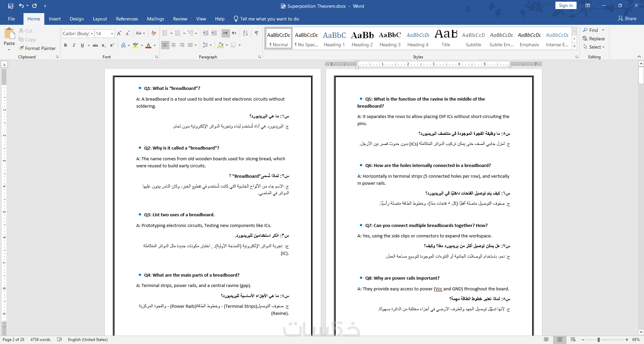Toggle Right-to-Left text direction
Viewport: 644px width, 344px height.
point(234,33)
